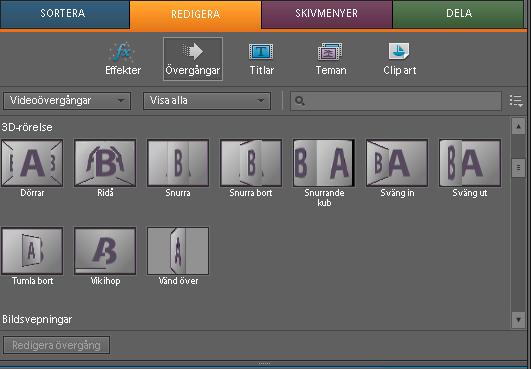Open the Videoövergångar dropdown
531x369 pixels.
coord(67,101)
